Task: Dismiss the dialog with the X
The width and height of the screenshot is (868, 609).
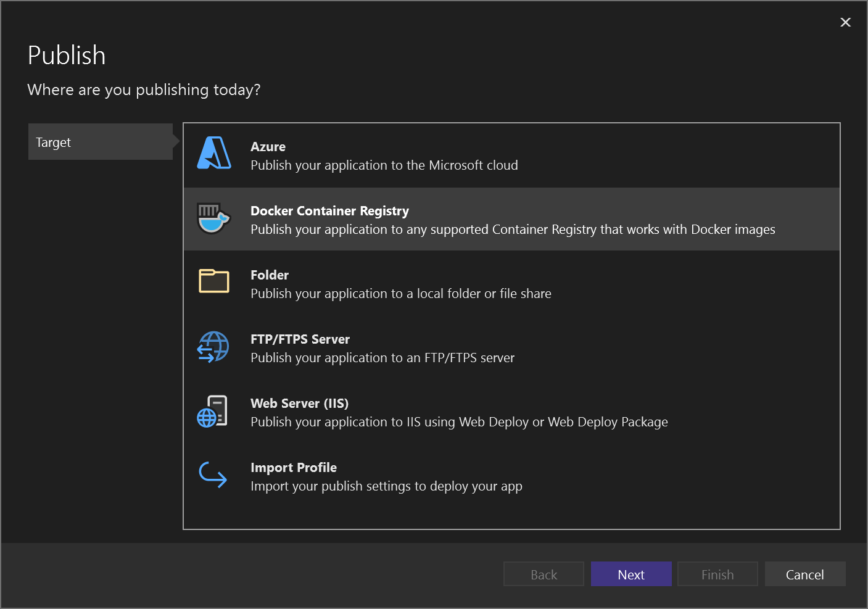Action: point(845,22)
